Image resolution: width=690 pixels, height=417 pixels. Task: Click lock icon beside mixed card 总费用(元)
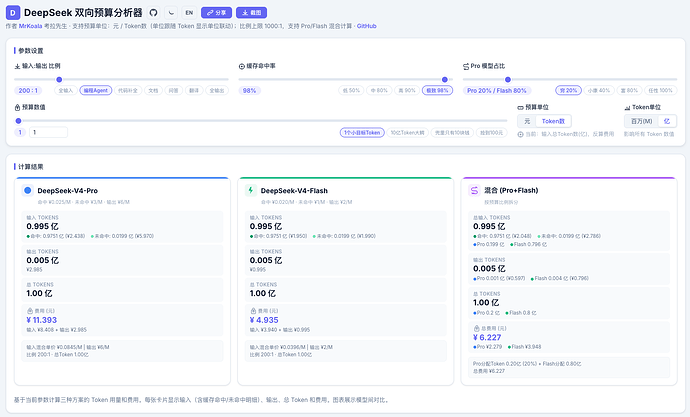477,329
